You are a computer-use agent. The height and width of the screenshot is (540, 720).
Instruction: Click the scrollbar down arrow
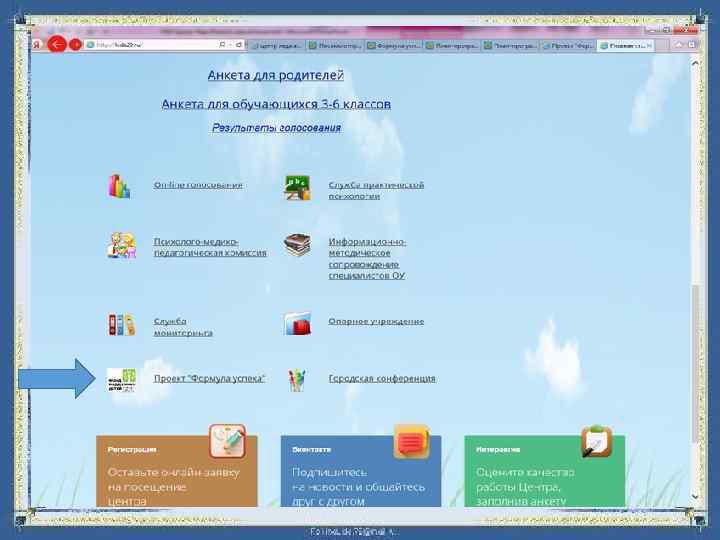pos(695,497)
